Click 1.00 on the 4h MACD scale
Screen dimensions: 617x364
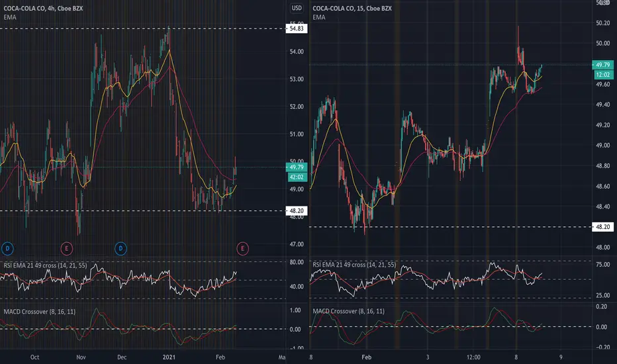coord(295,310)
